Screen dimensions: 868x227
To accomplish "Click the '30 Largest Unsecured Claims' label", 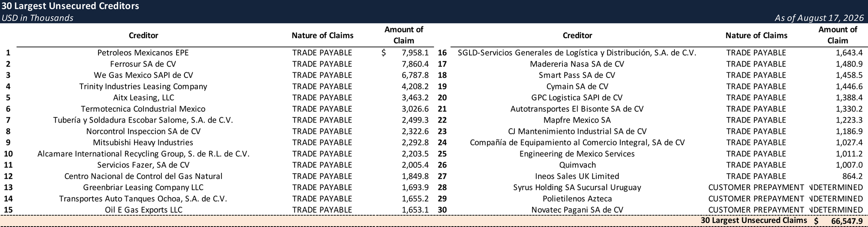I will point(754,221).
